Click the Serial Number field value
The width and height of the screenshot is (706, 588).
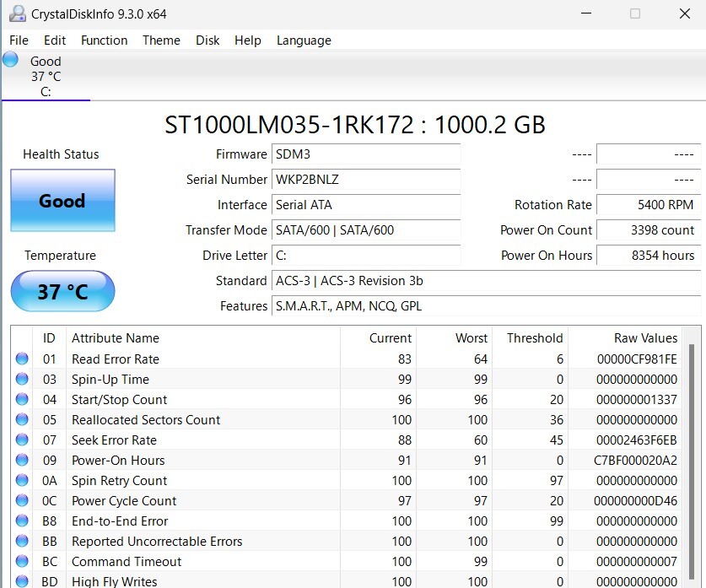tap(367, 180)
